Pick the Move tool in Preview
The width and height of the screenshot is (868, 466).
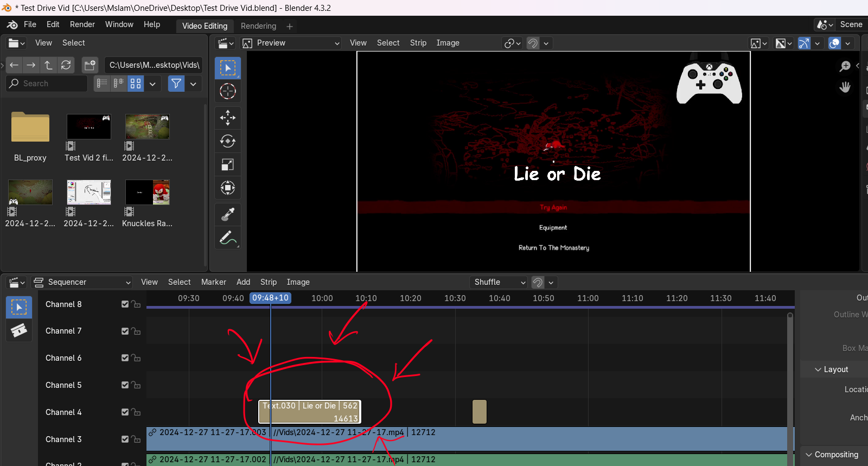tap(228, 117)
